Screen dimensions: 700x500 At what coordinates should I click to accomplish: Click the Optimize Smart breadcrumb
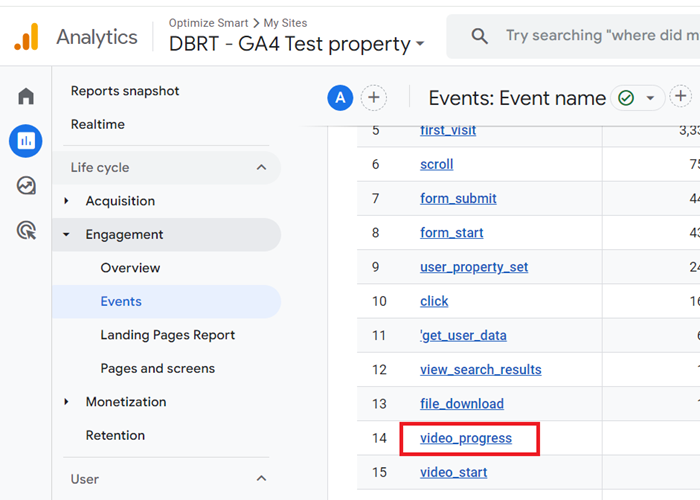pos(208,23)
